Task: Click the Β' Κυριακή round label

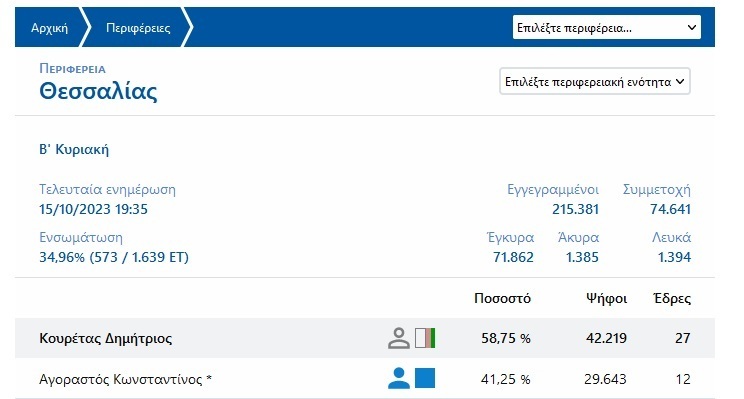Action: pos(74,149)
